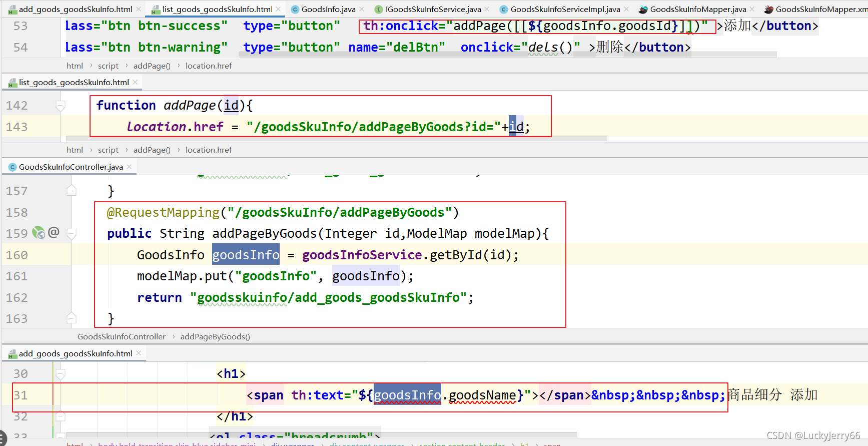Close the GoodsSkuInfoController.java tab
The height and width of the screenshot is (446, 868).
pos(129,167)
